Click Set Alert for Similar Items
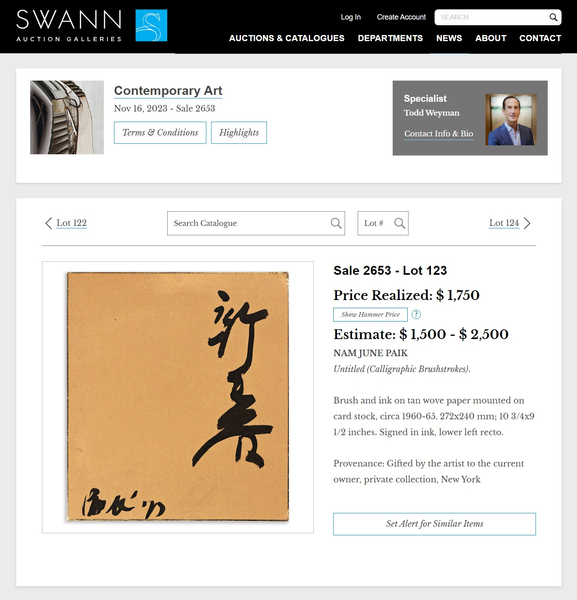The height and width of the screenshot is (600, 577). (434, 524)
